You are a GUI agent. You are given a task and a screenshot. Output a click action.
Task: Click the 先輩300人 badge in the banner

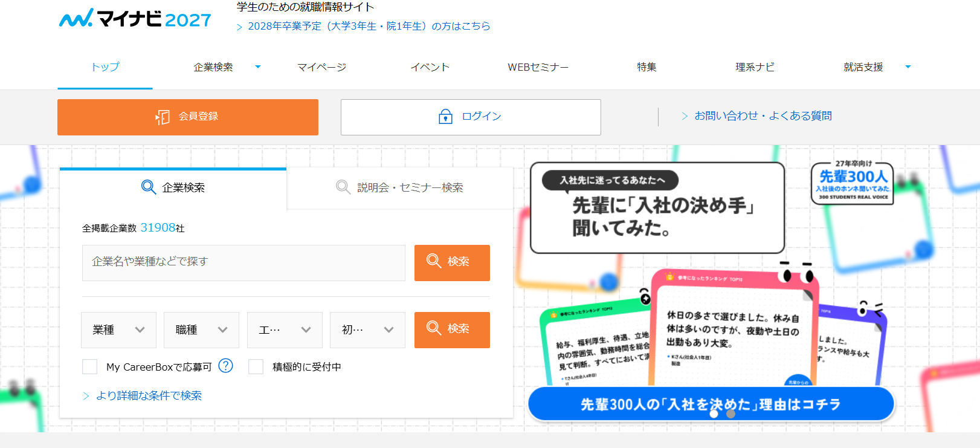point(852,183)
